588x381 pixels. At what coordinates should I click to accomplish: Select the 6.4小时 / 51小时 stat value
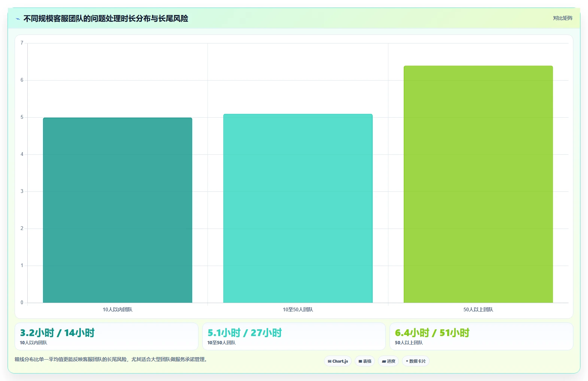pyautogui.click(x=432, y=333)
